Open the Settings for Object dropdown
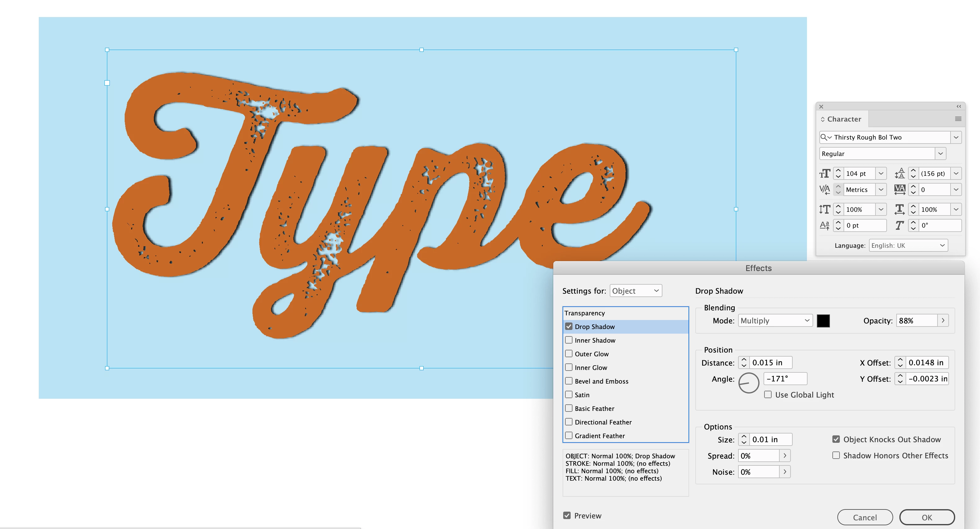 636,291
